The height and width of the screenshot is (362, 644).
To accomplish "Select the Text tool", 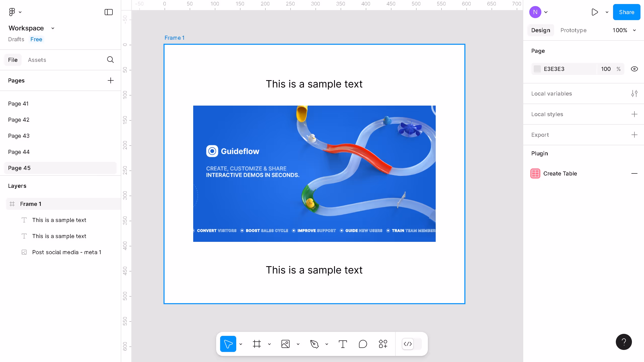I will pyautogui.click(x=343, y=344).
